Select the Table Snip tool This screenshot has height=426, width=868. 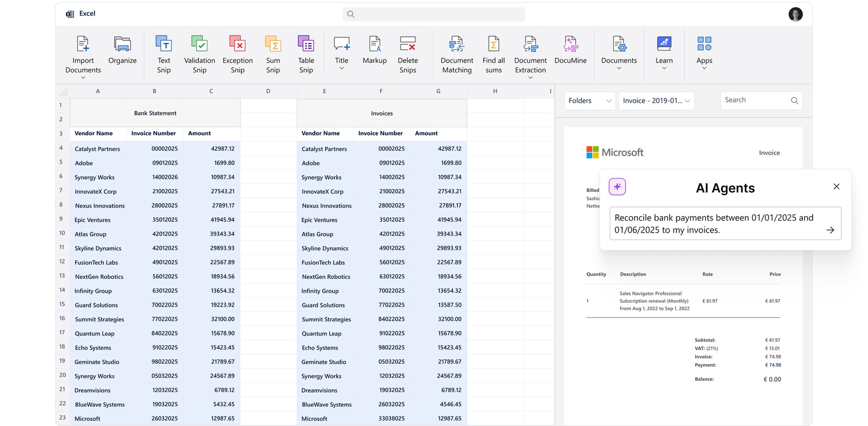pyautogui.click(x=306, y=44)
